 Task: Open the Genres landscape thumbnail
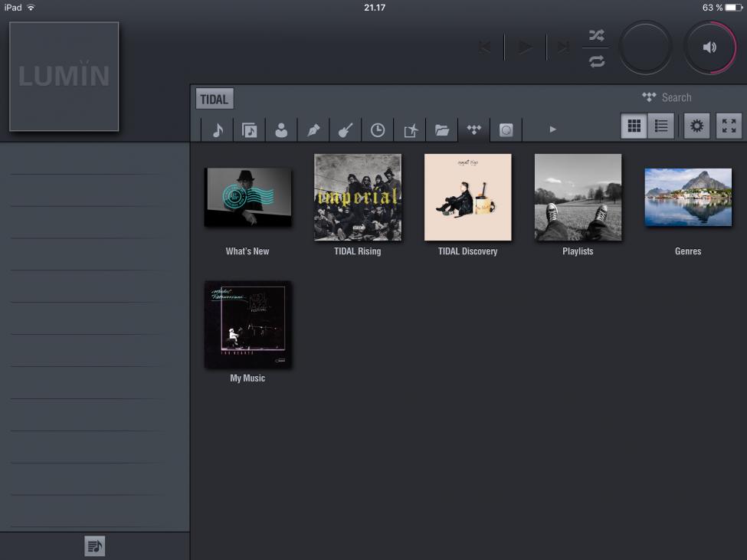pos(688,197)
